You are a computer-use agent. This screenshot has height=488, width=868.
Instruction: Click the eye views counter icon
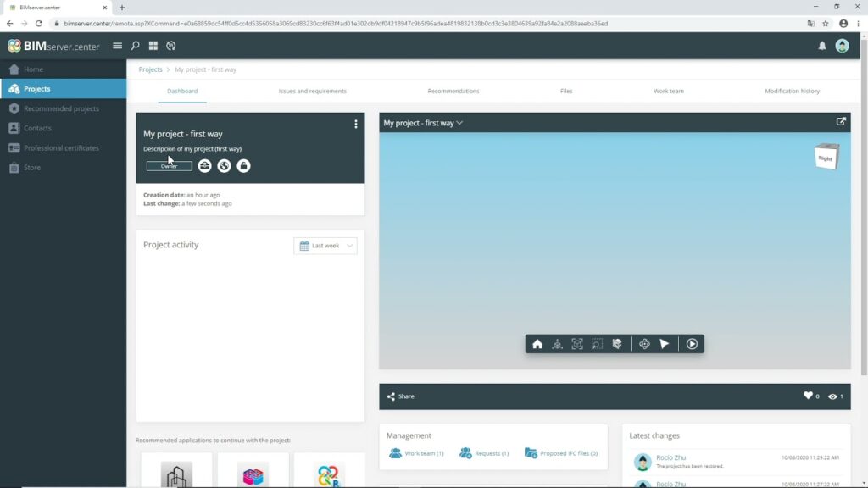click(x=832, y=396)
